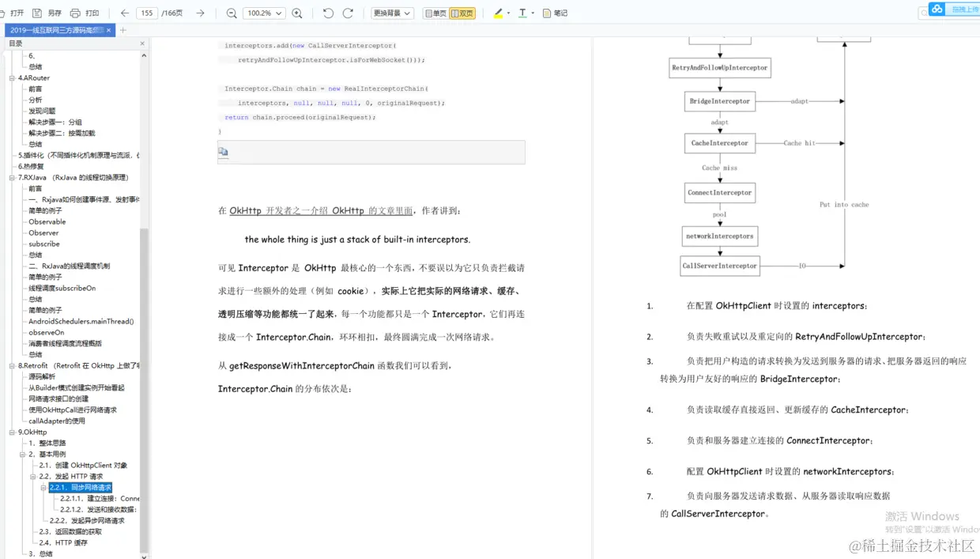Viewport: 980px width, 559px height.
Task: Select 从Builder模式创建实例开始看起 entry
Action: pos(77,388)
